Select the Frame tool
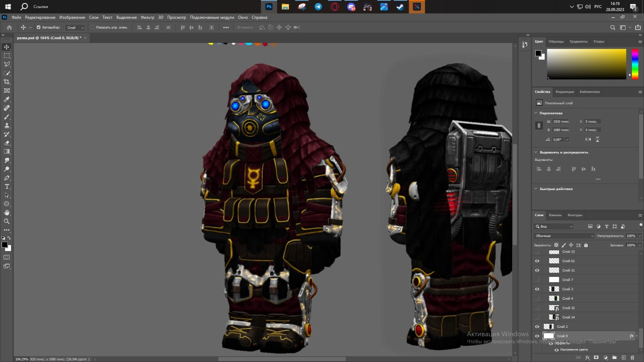Image resolution: width=644 pixels, height=362 pixels. [x=7, y=90]
